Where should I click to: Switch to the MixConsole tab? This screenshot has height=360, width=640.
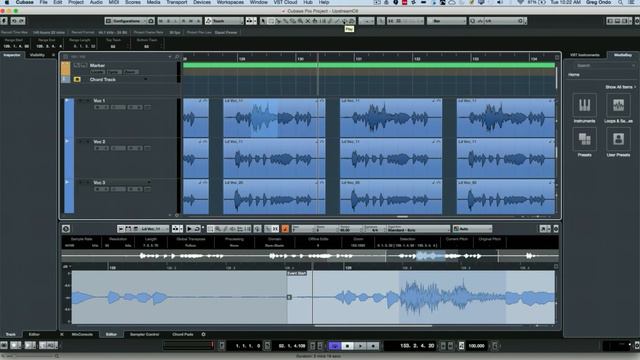82,334
